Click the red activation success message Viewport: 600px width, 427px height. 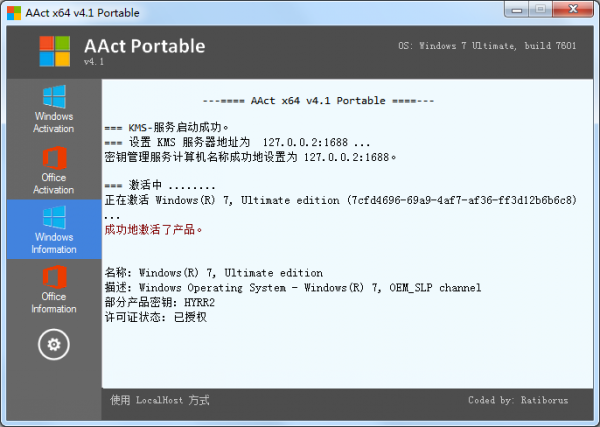click(x=153, y=230)
